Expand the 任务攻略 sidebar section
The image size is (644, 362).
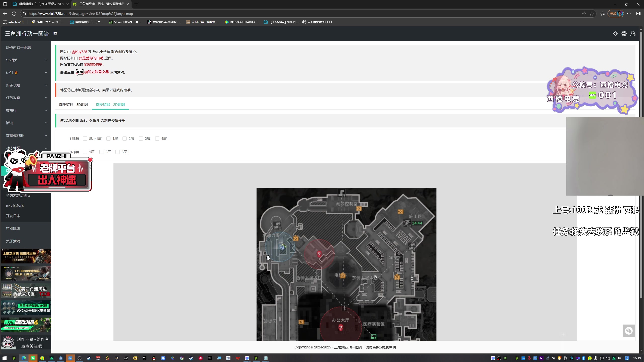[x=26, y=98]
